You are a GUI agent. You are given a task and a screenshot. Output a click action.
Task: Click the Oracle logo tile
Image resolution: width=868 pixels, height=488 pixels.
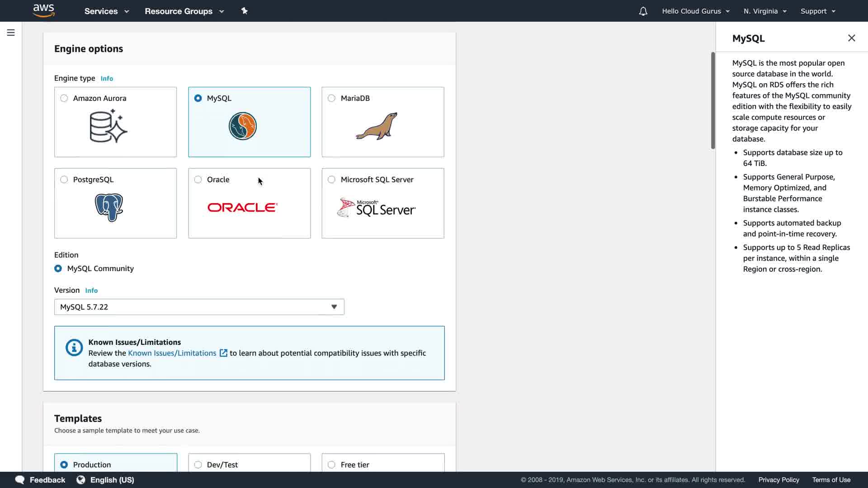click(243, 207)
